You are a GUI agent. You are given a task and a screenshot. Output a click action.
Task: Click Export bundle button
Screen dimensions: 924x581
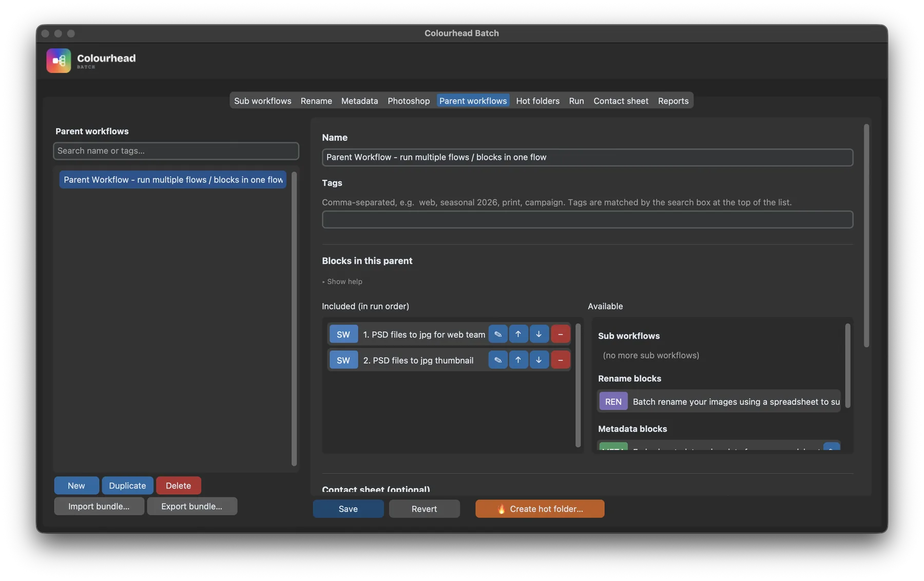coord(192,506)
